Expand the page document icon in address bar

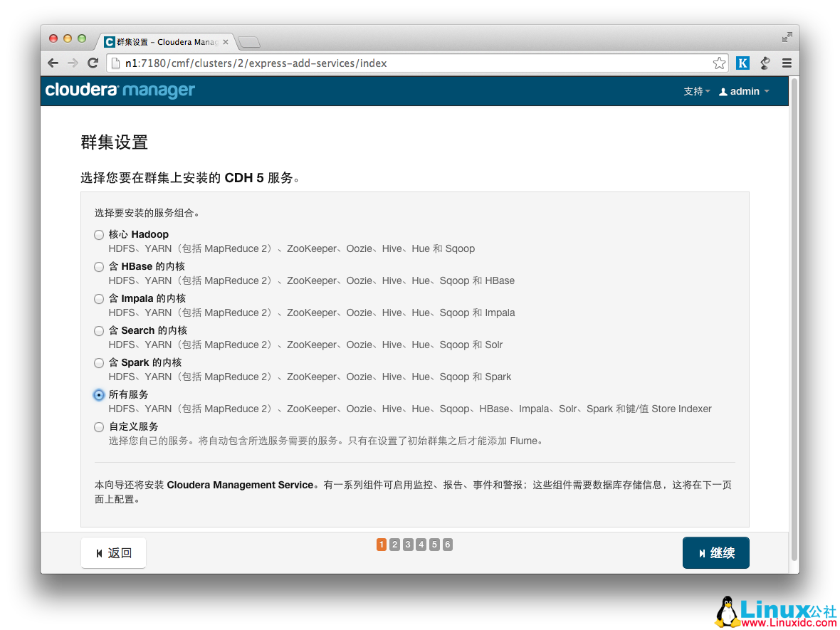point(115,63)
